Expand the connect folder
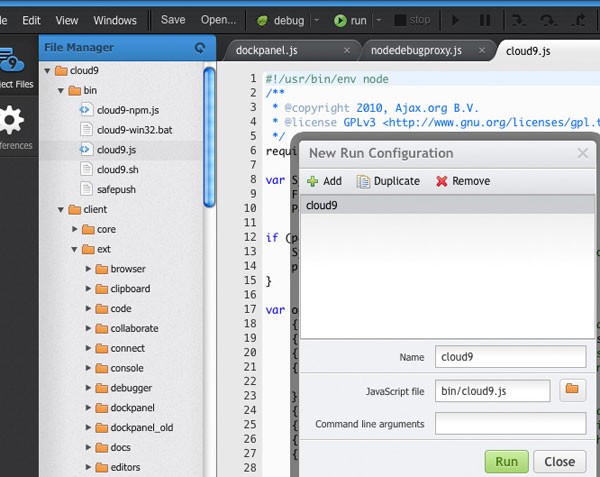The image size is (600, 477). click(x=88, y=348)
